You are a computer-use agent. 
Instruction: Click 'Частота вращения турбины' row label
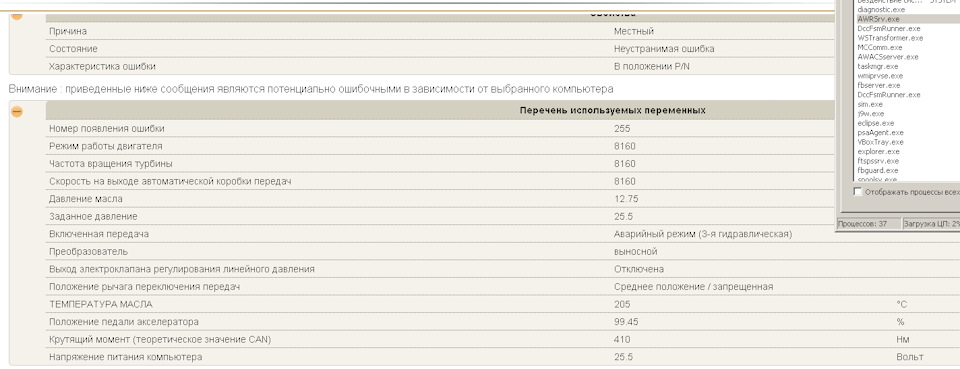point(110,164)
